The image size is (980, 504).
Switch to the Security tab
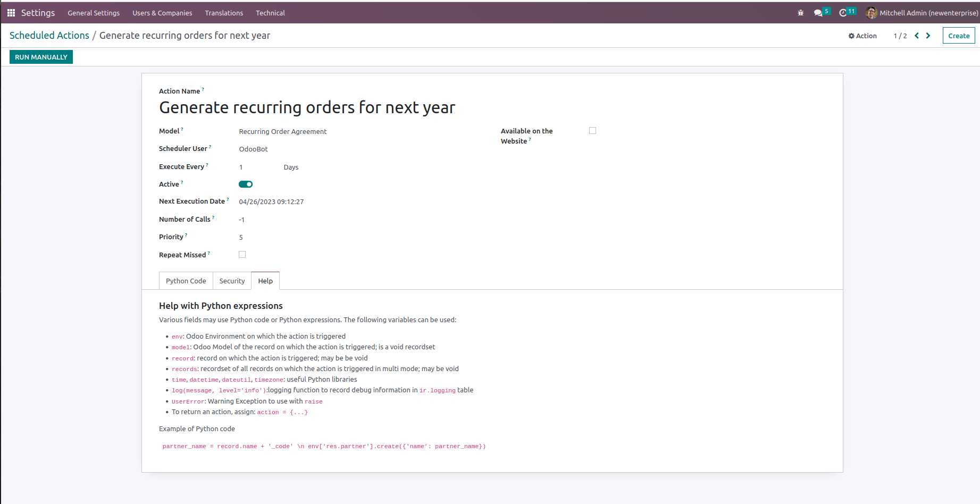(232, 281)
